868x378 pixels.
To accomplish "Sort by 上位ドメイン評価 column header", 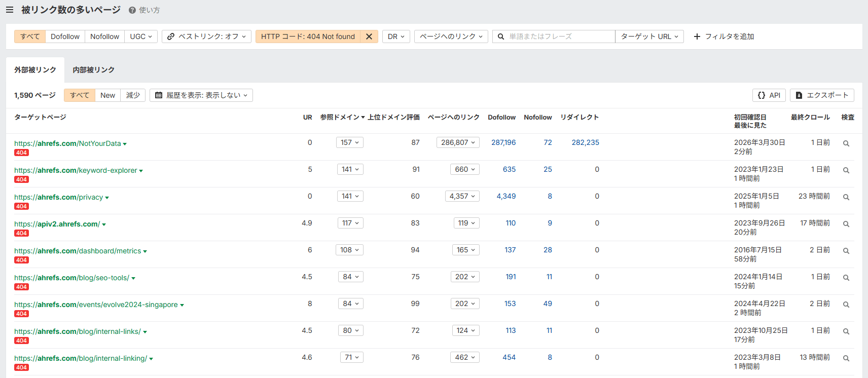I will [x=393, y=117].
